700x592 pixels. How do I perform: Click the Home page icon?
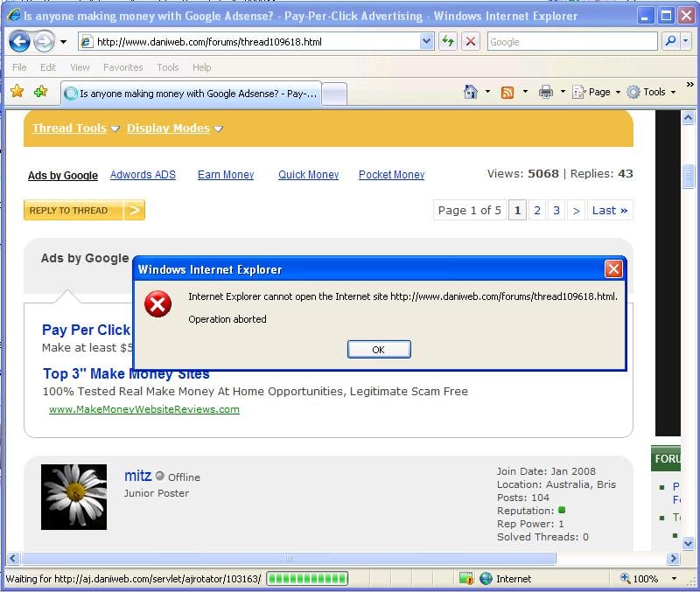point(471,92)
